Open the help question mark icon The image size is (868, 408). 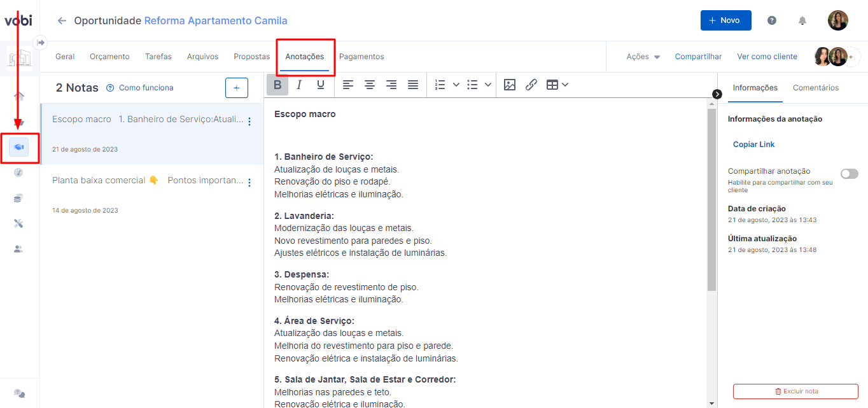click(772, 20)
